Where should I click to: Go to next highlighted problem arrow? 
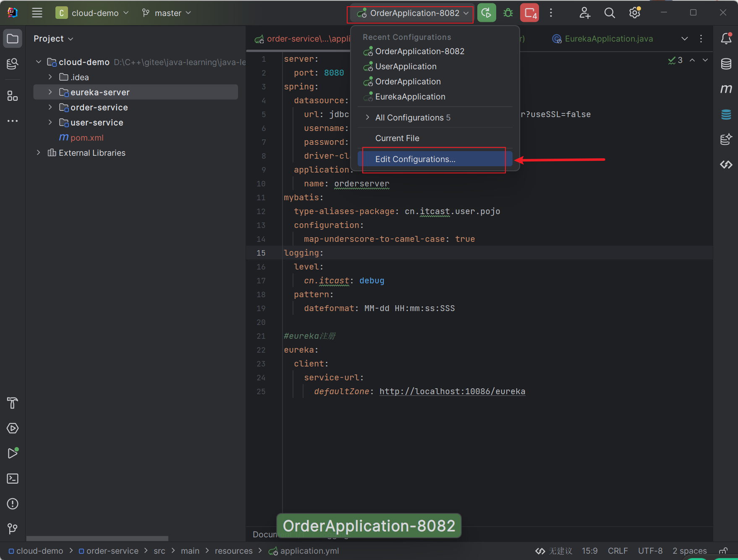coord(706,60)
